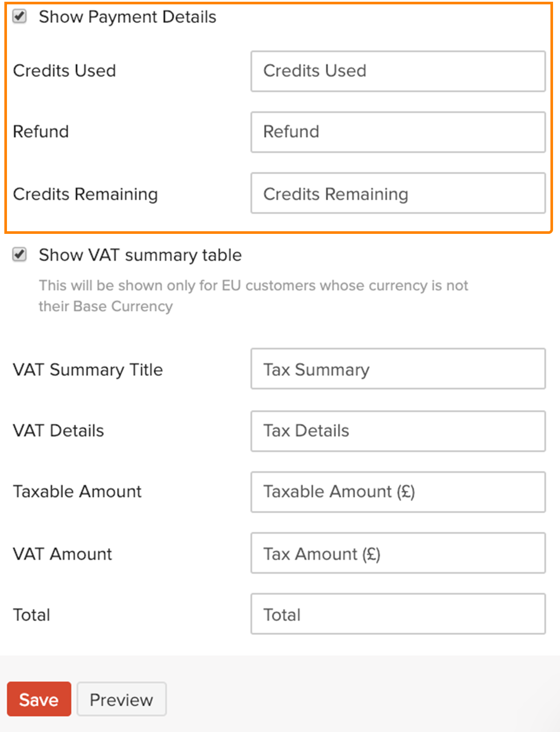560x732 pixels.
Task: Click the Credits Used field label on left
Action: tap(64, 71)
